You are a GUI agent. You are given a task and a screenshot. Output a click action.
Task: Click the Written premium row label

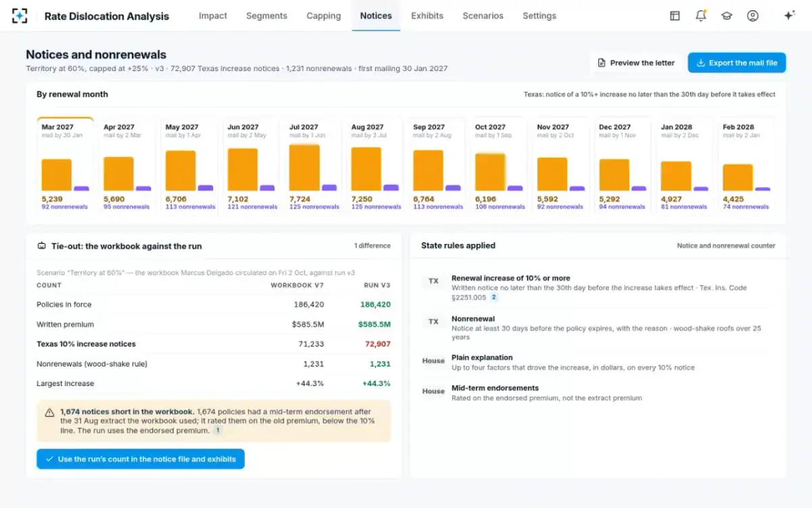pos(65,324)
